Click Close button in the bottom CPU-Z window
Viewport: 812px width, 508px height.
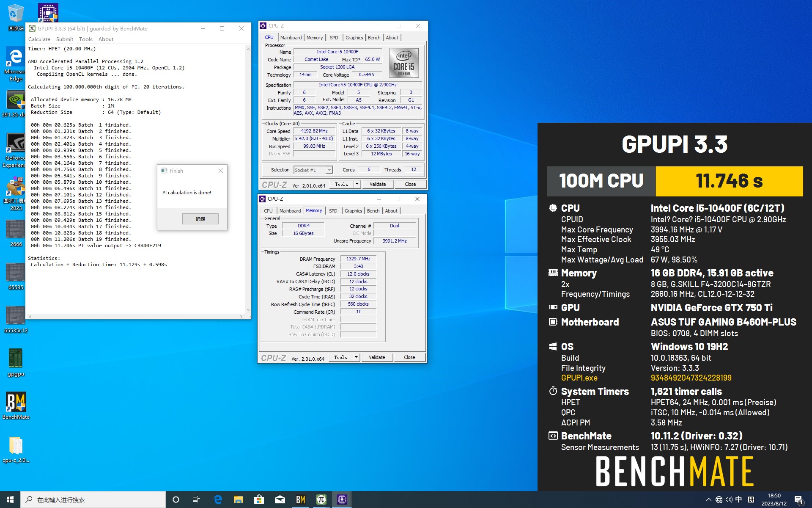409,357
